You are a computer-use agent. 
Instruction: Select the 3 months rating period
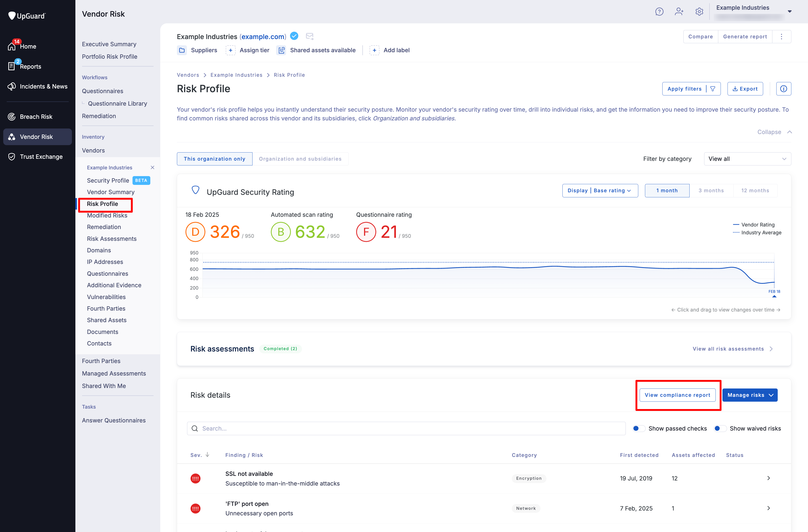(711, 190)
